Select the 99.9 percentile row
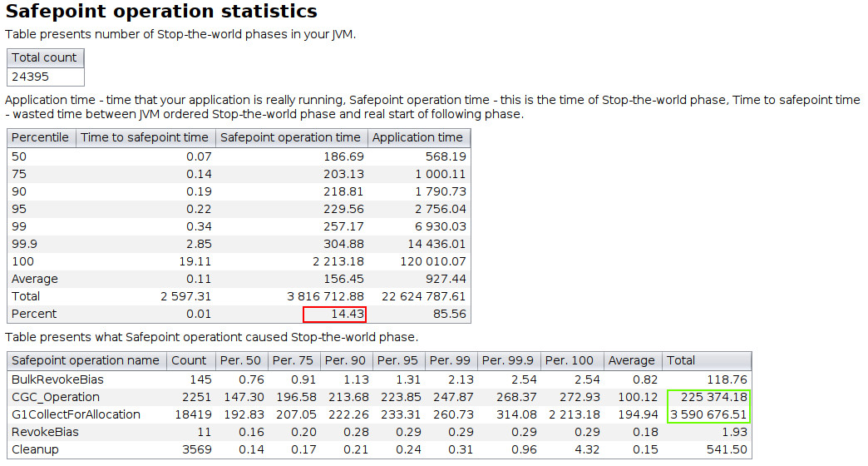 click(x=239, y=244)
